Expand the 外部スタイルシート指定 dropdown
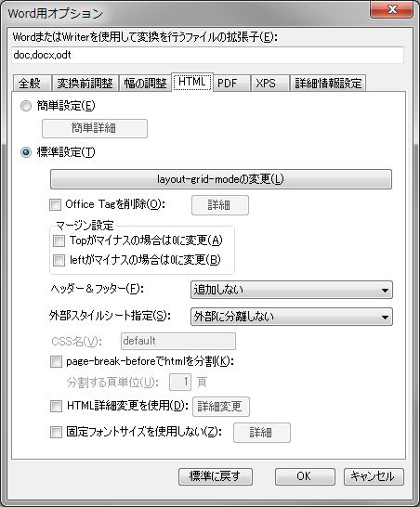 [292, 317]
